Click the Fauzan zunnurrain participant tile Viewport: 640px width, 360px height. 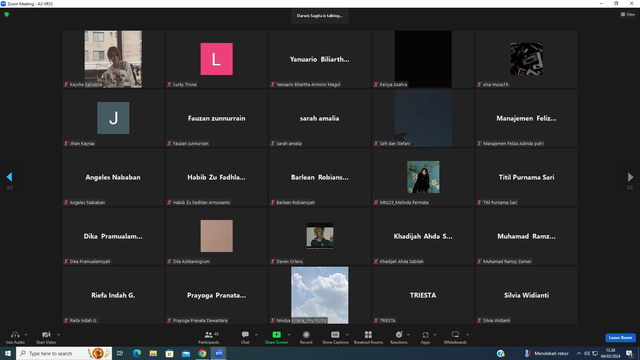[216, 118]
